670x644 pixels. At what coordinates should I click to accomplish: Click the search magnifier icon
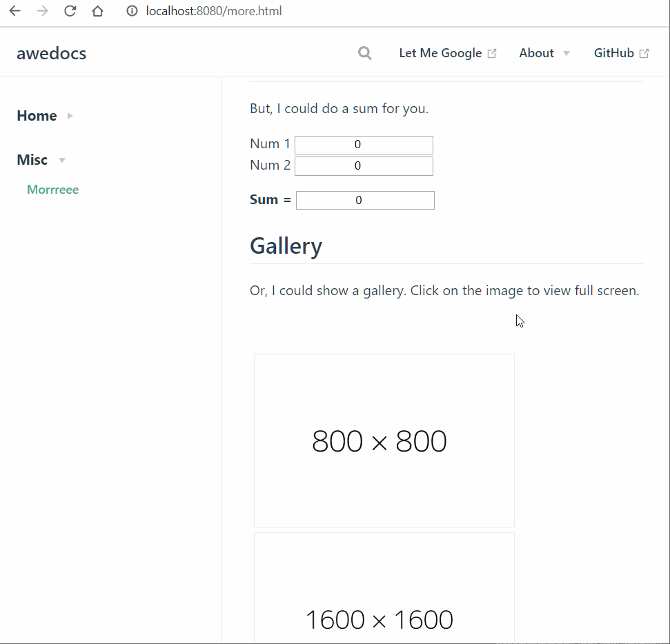tap(364, 52)
